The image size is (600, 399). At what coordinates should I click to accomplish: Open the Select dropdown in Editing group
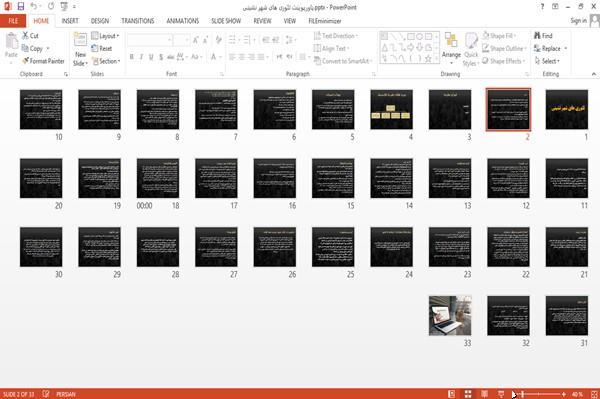coord(547,61)
